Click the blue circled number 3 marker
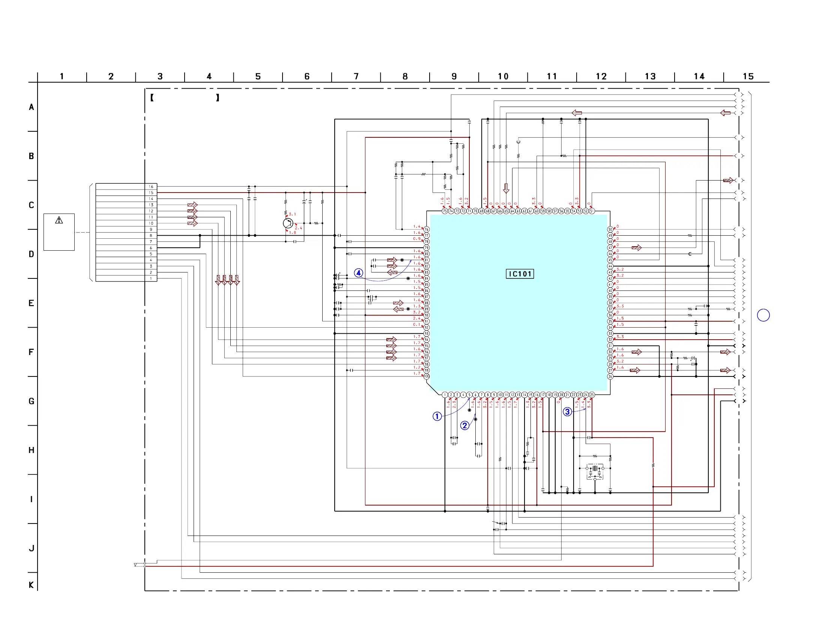840x632 pixels. coord(567,412)
